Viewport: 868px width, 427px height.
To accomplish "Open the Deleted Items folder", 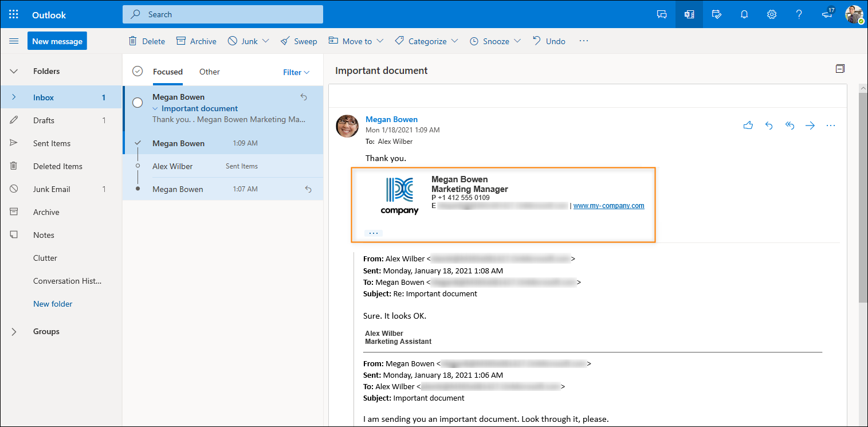I will pyautogui.click(x=61, y=166).
